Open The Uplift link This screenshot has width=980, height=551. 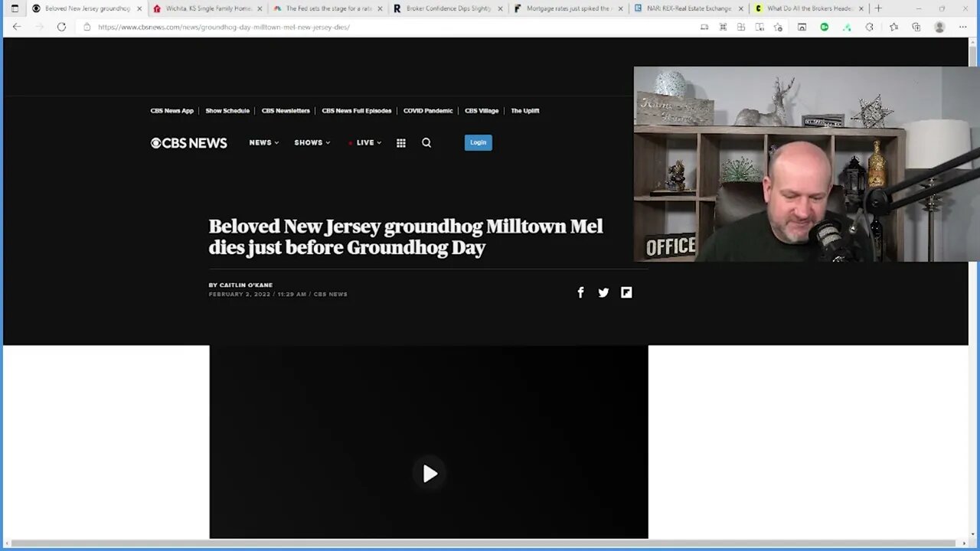tap(525, 111)
